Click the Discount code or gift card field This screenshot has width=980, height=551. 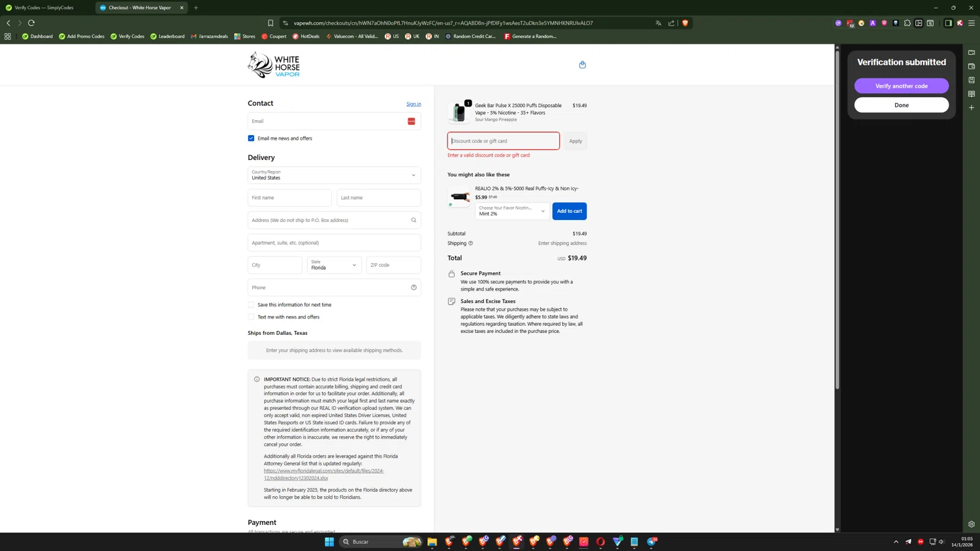click(504, 141)
